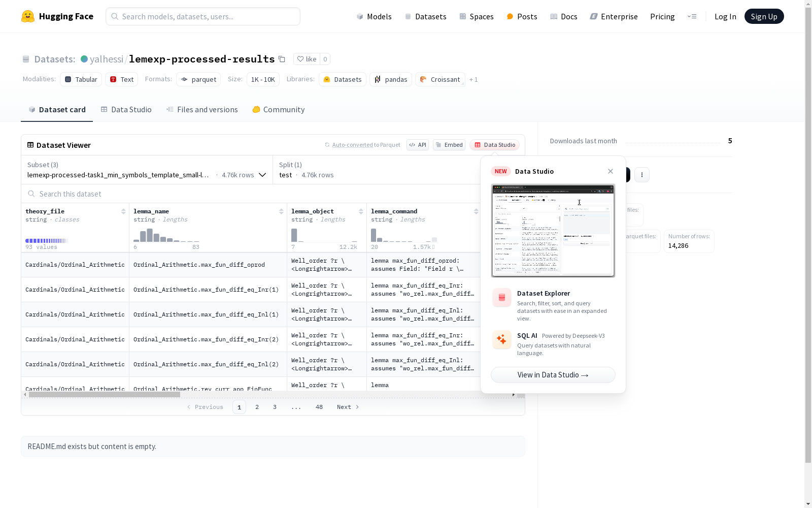Select the 1K - 10K size tag
Screen dimensions: 812x508
click(263, 79)
